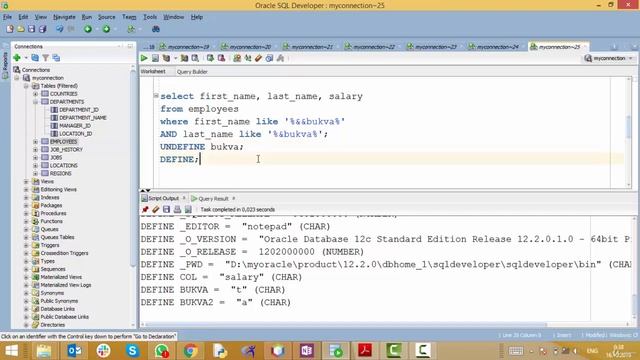Select the LOCATION_ID column

76,133
